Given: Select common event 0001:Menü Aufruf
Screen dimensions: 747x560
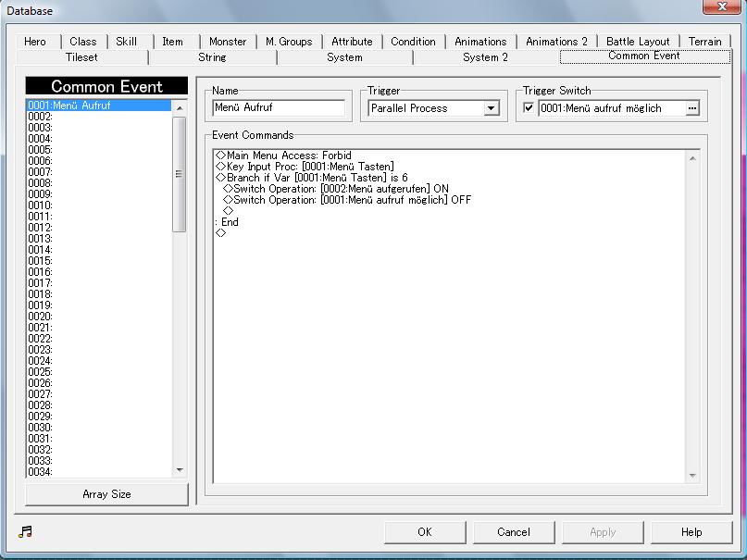Looking at the screenshot, I should click(x=99, y=106).
